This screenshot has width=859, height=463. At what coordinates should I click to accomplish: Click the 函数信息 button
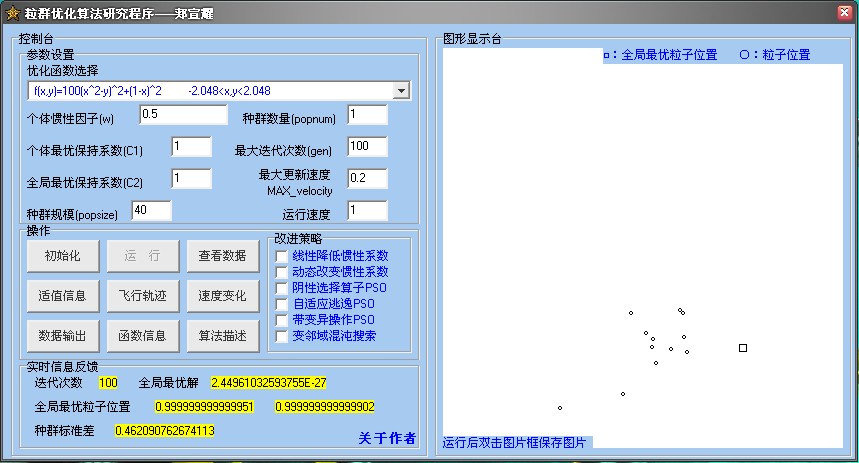pyautogui.click(x=142, y=336)
